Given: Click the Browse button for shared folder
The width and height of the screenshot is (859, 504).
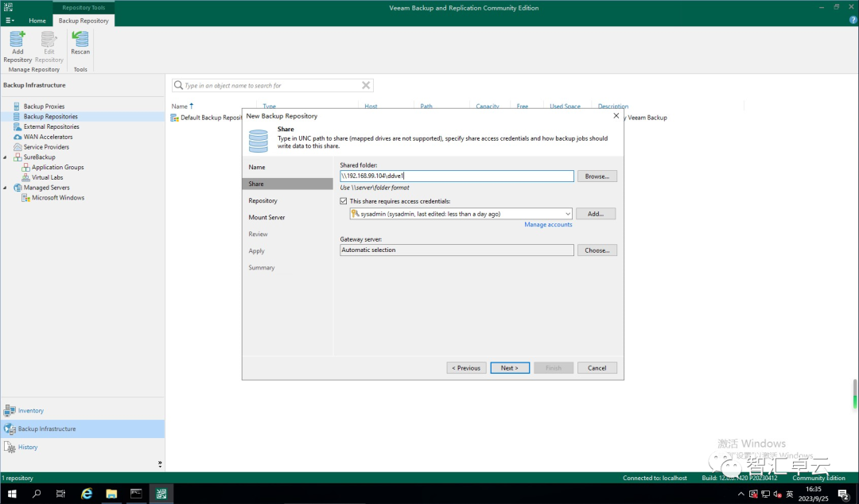Looking at the screenshot, I should 597,176.
